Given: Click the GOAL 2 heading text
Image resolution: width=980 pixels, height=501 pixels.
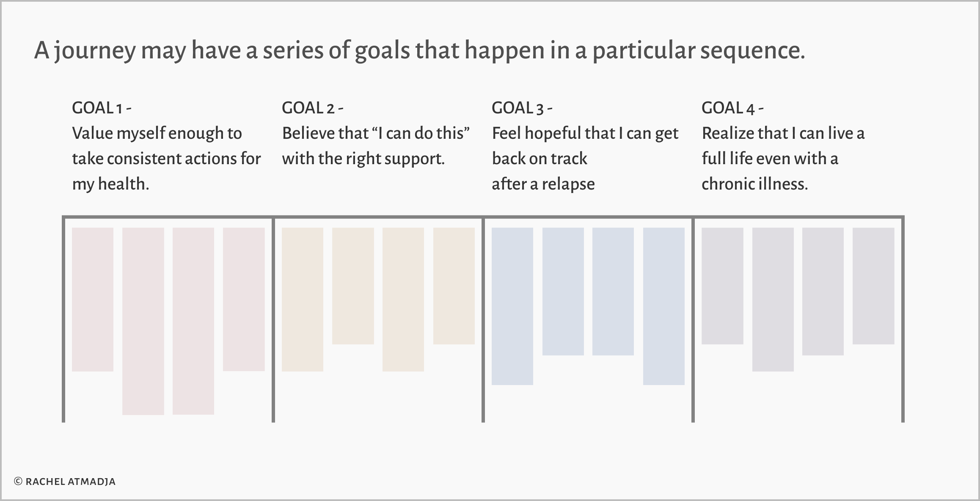Looking at the screenshot, I should pyautogui.click(x=313, y=108).
